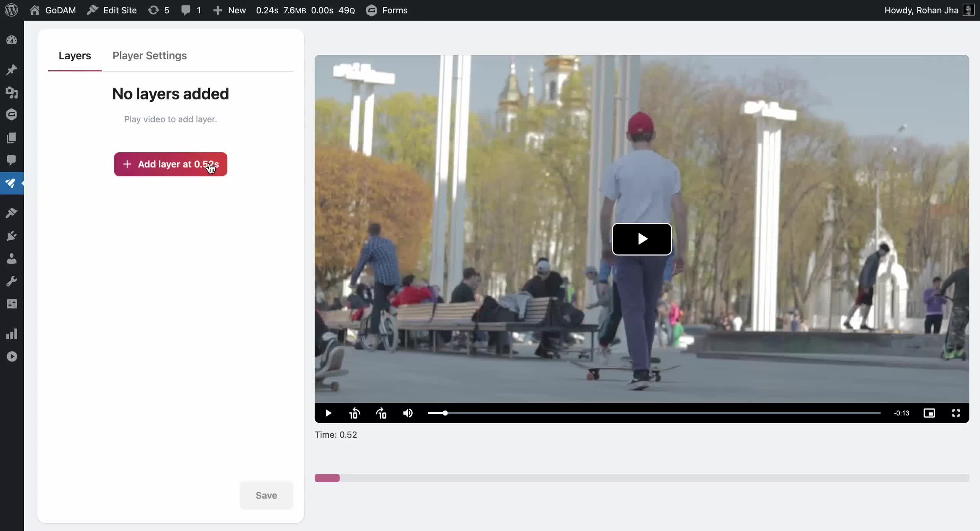
Task: Mute the video with the volume icon
Action: point(408,413)
